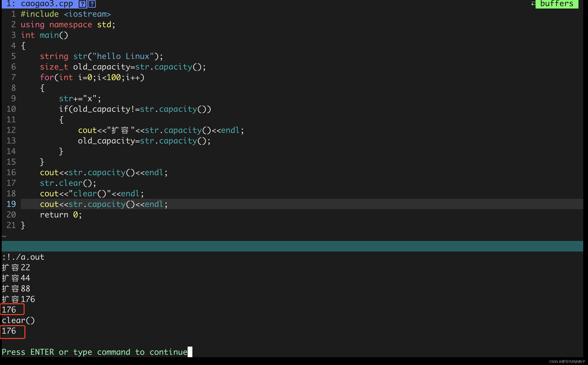Click the opening brace on line 4
This screenshot has width=588, height=365.
click(x=23, y=46)
